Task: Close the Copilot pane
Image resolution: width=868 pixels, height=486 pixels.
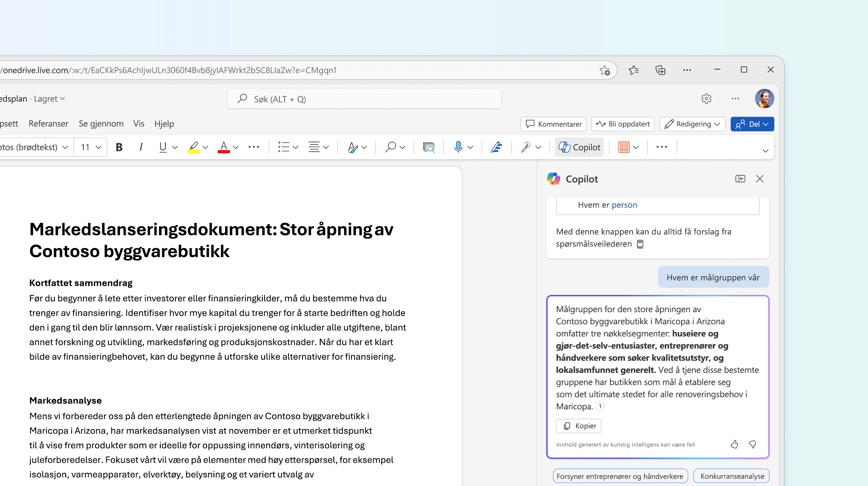Action: pos(760,179)
